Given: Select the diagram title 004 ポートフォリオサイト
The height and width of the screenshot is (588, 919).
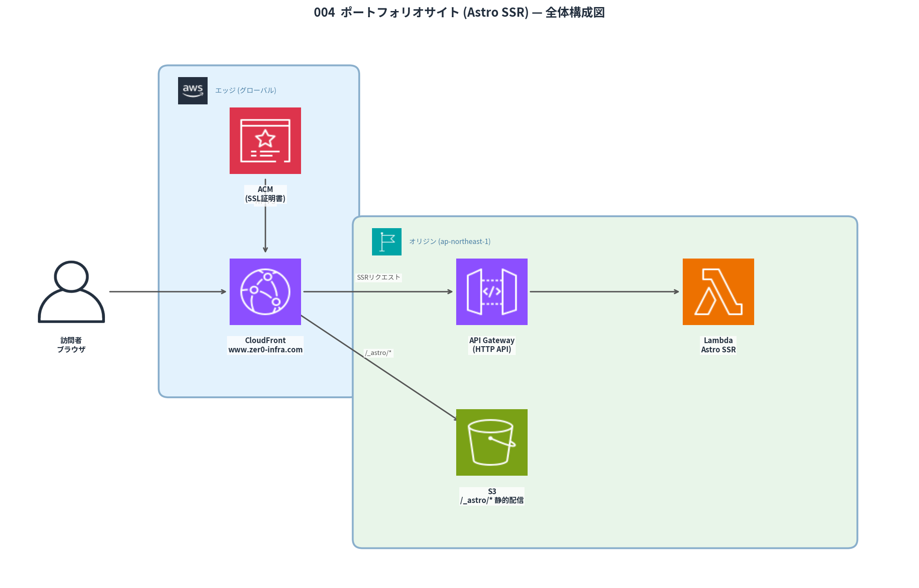Looking at the screenshot, I should [x=460, y=13].
